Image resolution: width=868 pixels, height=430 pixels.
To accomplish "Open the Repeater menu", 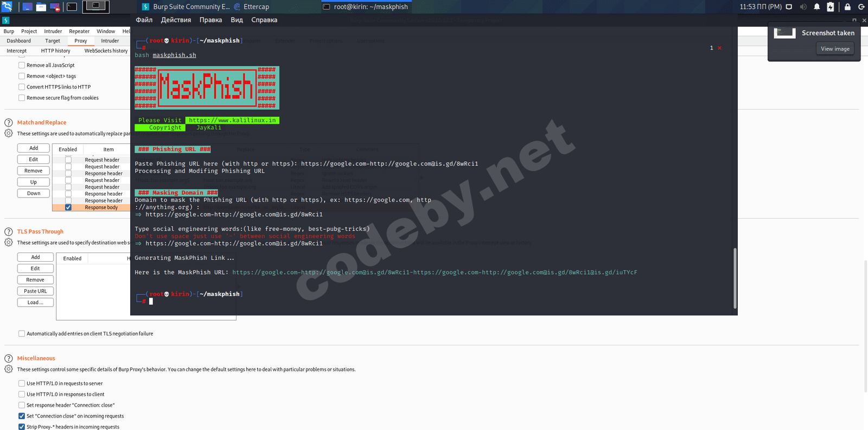I will pyautogui.click(x=79, y=31).
